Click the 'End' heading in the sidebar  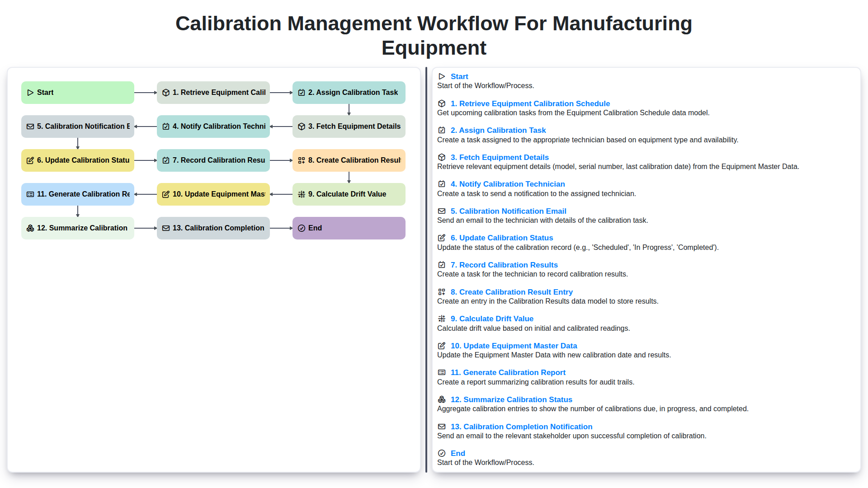458,453
